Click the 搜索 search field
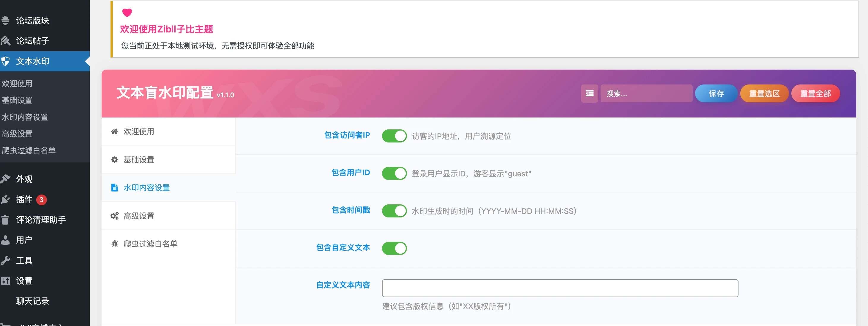868x326 pixels. tap(646, 93)
